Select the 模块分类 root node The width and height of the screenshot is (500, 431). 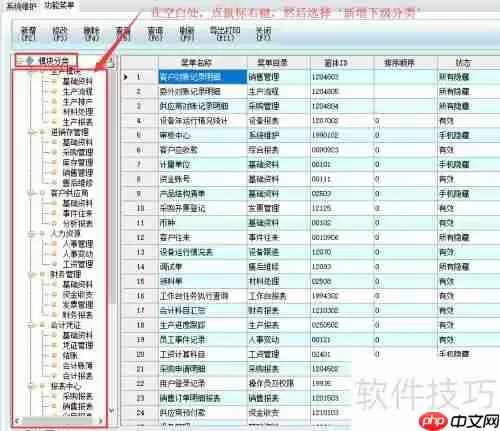tap(54, 61)
